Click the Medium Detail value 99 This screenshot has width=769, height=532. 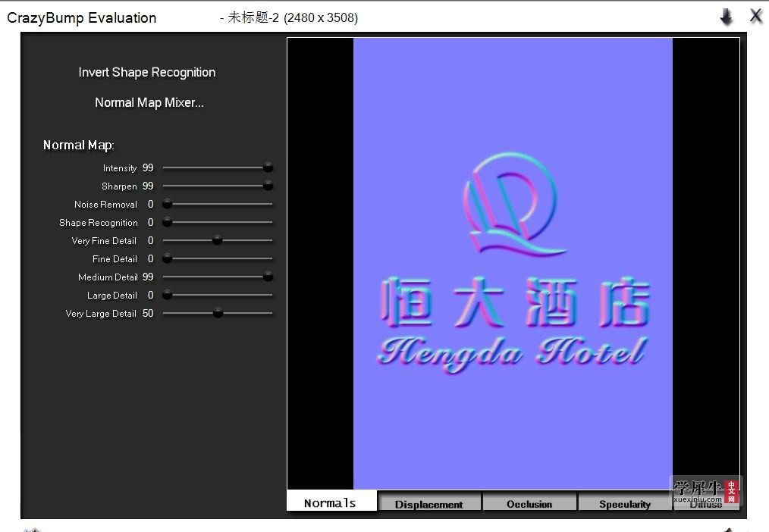(148, 277)
